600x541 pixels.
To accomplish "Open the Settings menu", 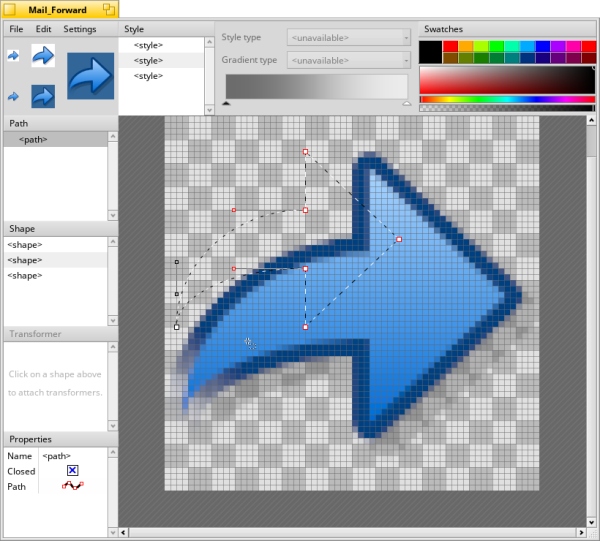I will click(x=80, y=29).
